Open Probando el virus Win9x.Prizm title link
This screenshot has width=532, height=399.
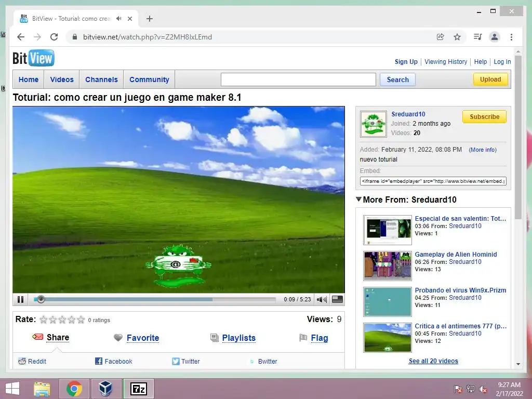pos(460,290)
